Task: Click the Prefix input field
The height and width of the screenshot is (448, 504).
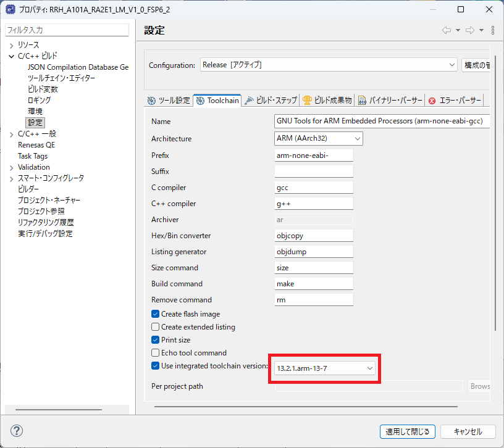Action: pyautogui.click(x=313, y=156)
